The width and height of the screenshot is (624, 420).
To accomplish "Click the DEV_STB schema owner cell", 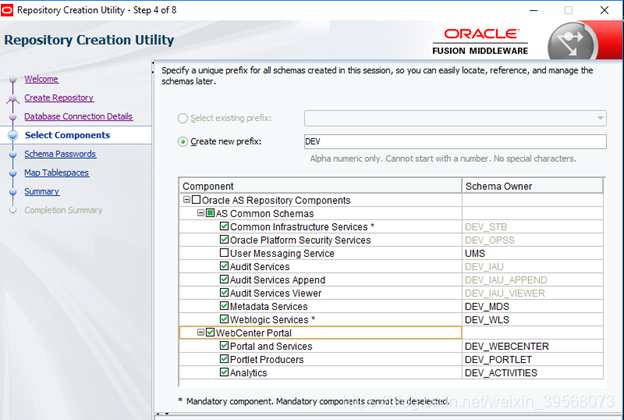I will tap(532, 227).
